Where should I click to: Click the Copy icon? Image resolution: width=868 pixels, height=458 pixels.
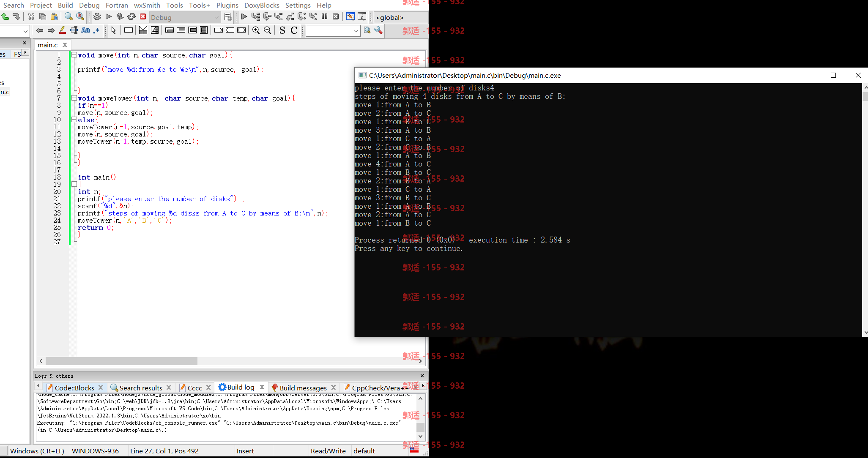[x=43, y=17]
